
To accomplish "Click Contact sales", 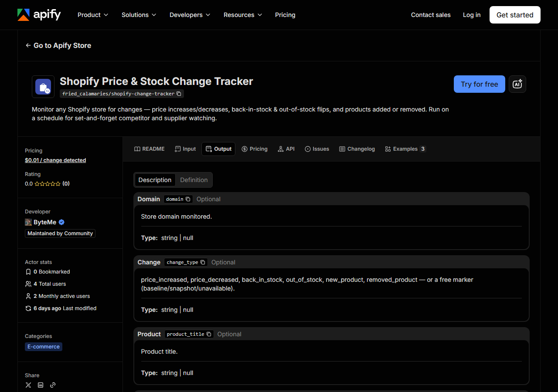I will (x=431, y=15).
